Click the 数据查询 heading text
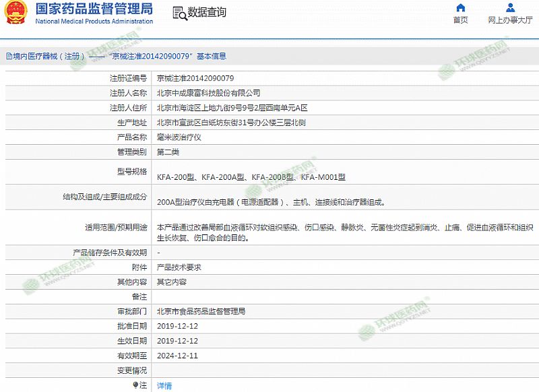The width and height of the screenshot is (539, 392). 207,13
